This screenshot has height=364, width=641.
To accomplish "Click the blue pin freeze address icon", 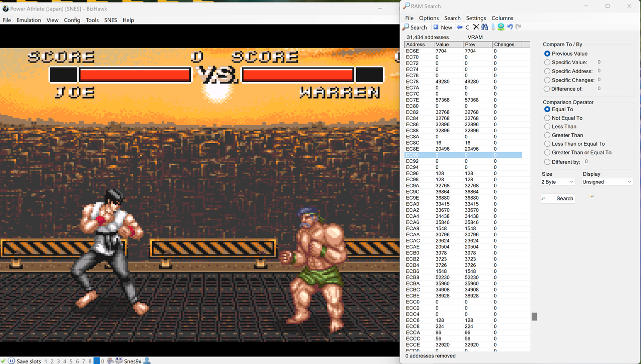I will tap(493, 27).
